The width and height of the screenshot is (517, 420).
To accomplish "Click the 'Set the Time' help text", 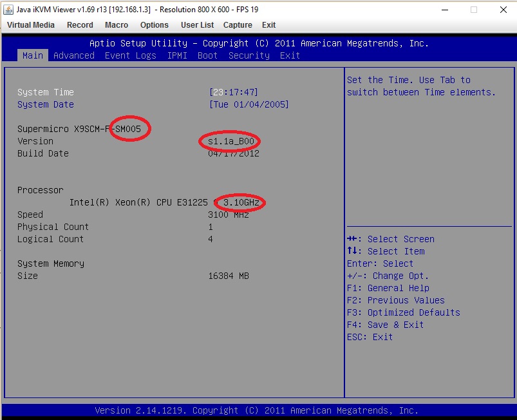I will (421, 86).
